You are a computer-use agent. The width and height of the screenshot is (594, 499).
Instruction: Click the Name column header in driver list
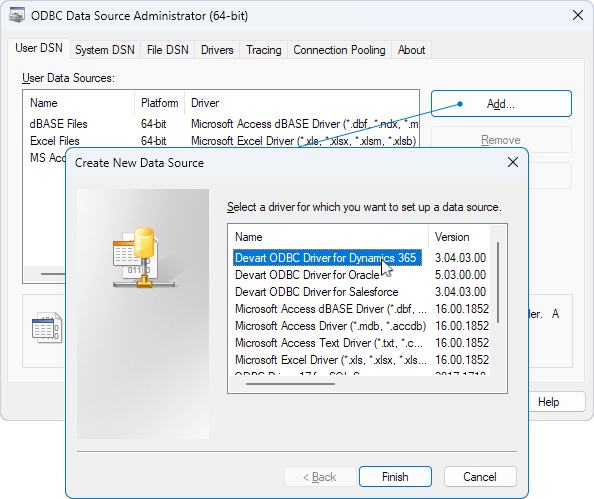pyautogui.click(x=328, y=237)
